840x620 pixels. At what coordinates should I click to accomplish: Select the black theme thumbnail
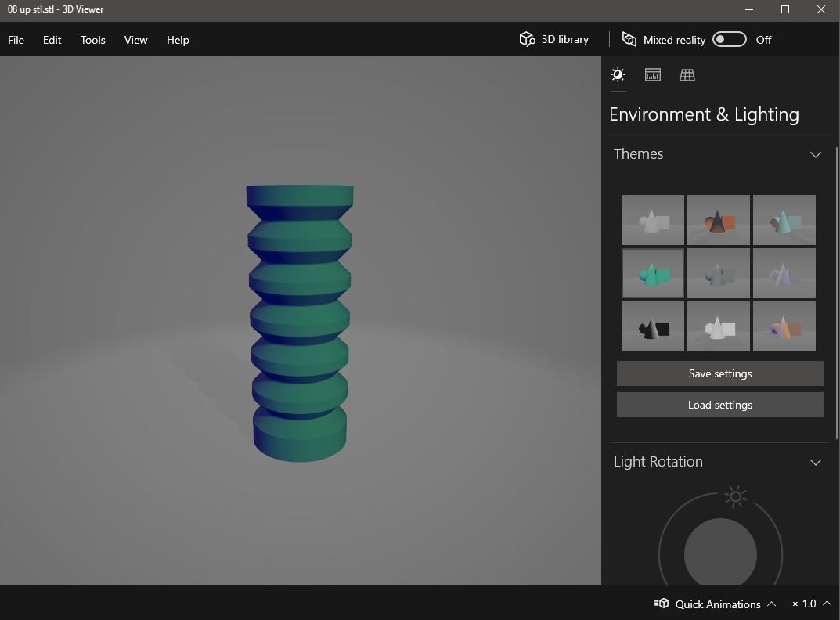(652, 326)
